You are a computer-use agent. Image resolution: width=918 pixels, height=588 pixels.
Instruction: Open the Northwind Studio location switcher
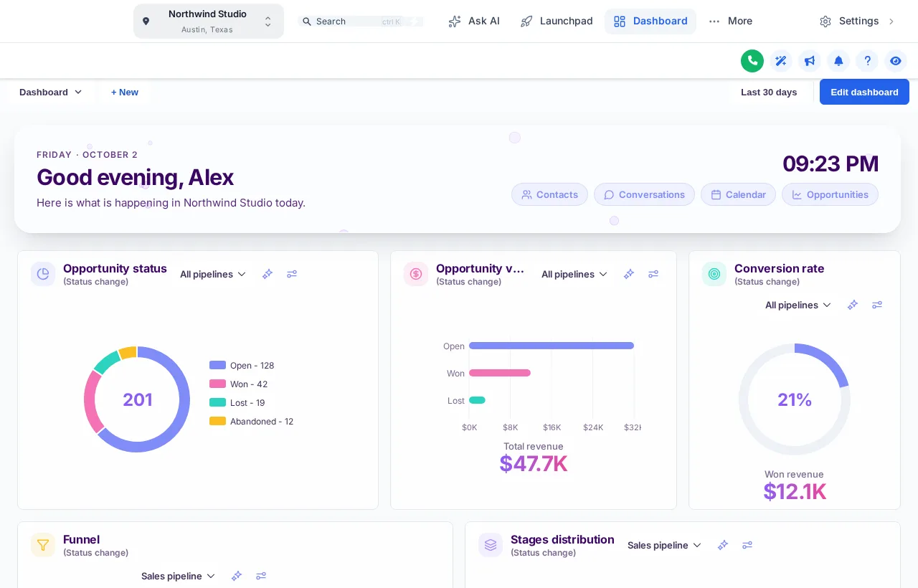click(209, 21)
